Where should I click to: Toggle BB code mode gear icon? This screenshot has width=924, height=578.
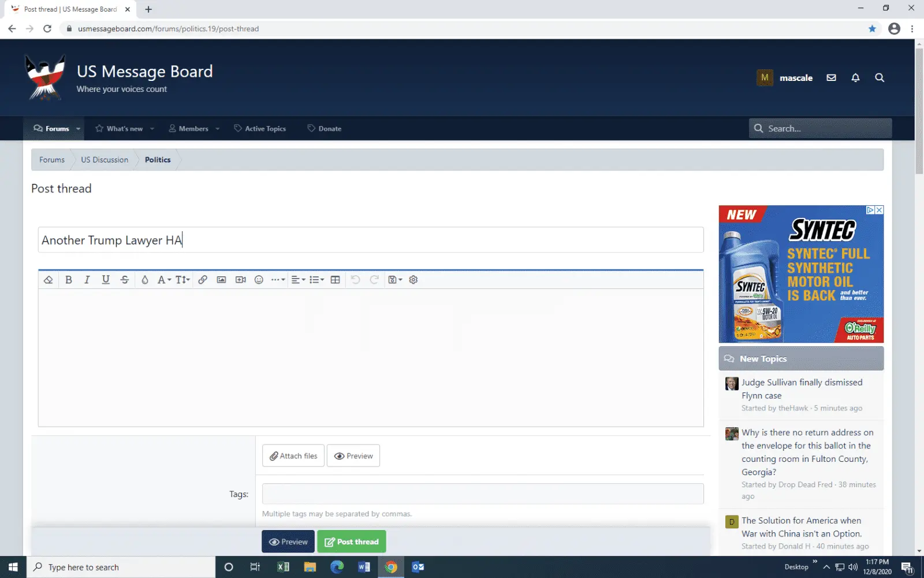coord(413,280)
